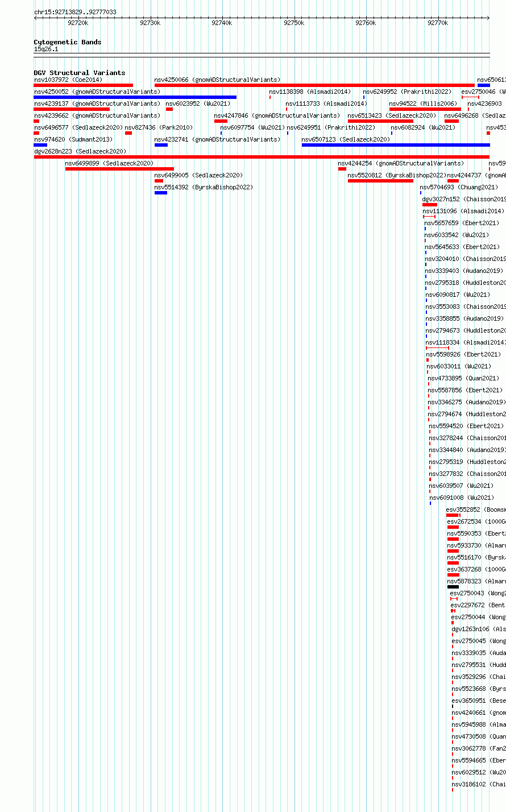Click the 92770k ruler tick label
Screen dimensions: 506x812
click(438, 23)
